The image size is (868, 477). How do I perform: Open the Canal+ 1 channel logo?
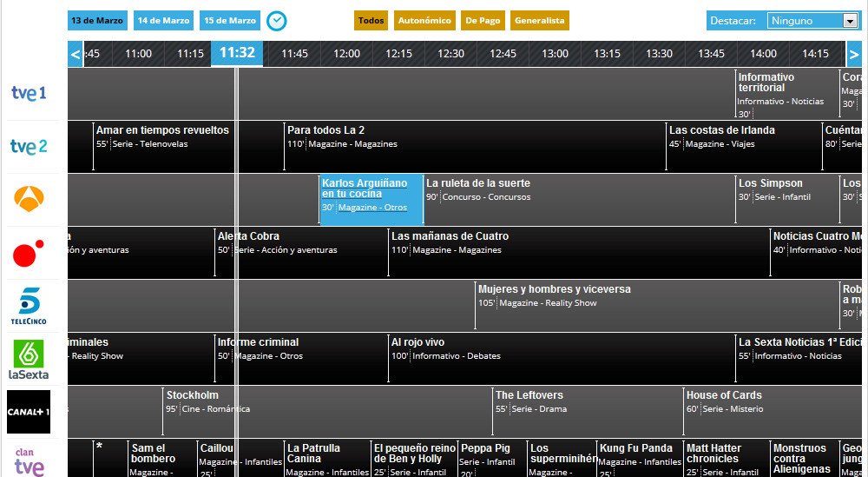pos(29,412)
